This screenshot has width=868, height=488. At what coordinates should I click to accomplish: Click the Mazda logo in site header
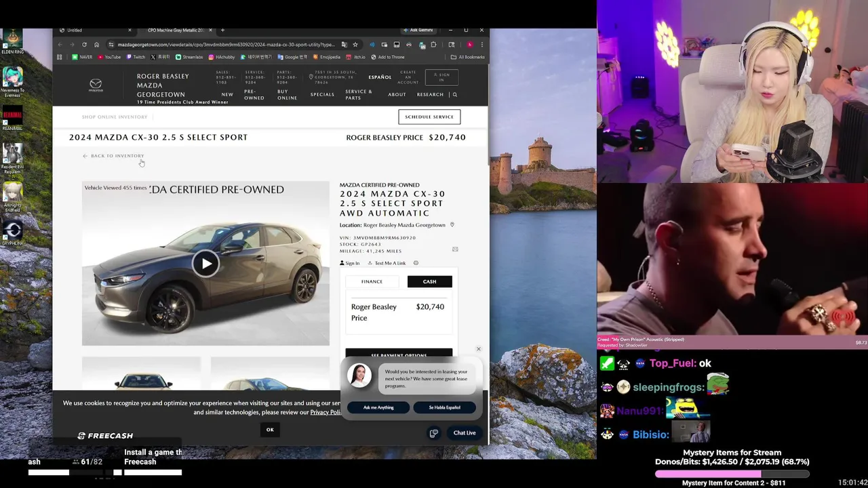[96, 85]
